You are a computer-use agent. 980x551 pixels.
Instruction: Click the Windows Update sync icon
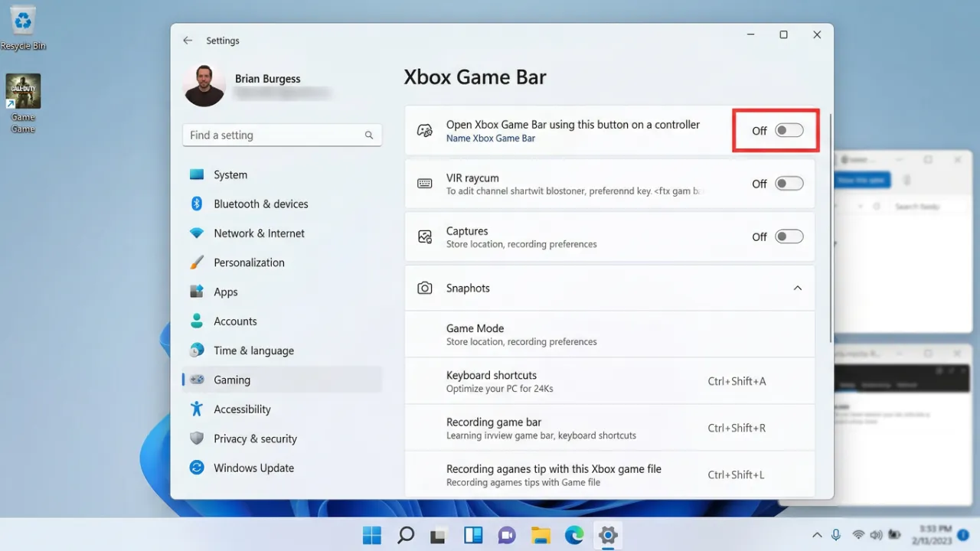(x=197, y=468)
